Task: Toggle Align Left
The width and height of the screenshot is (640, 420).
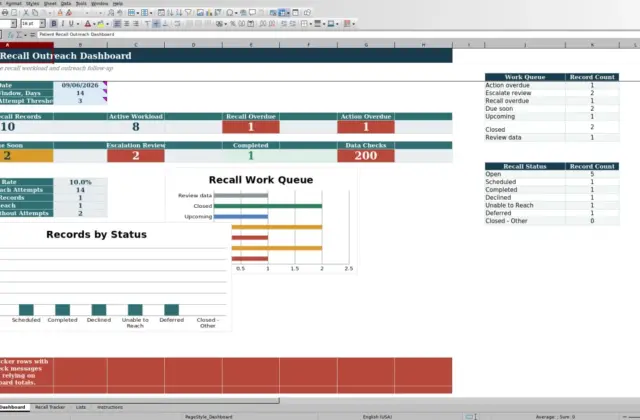Action: [x=117, y=24]
